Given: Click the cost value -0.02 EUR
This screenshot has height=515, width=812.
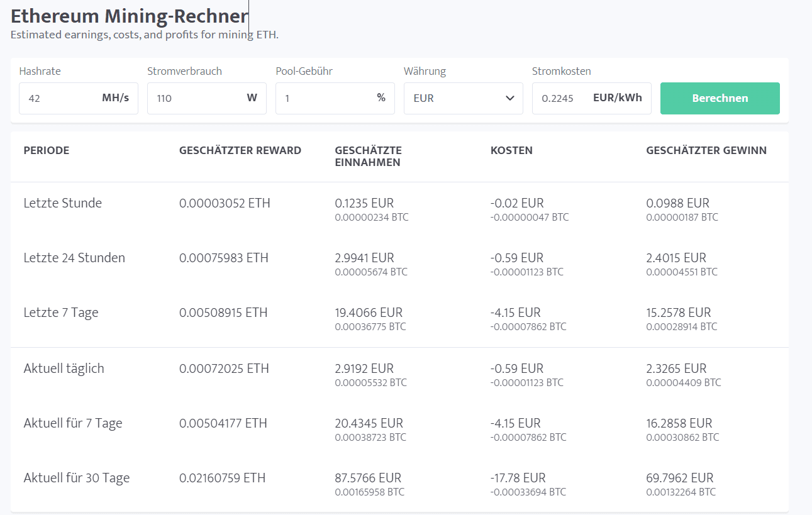Looking at the screenshot, I should 517,203.
